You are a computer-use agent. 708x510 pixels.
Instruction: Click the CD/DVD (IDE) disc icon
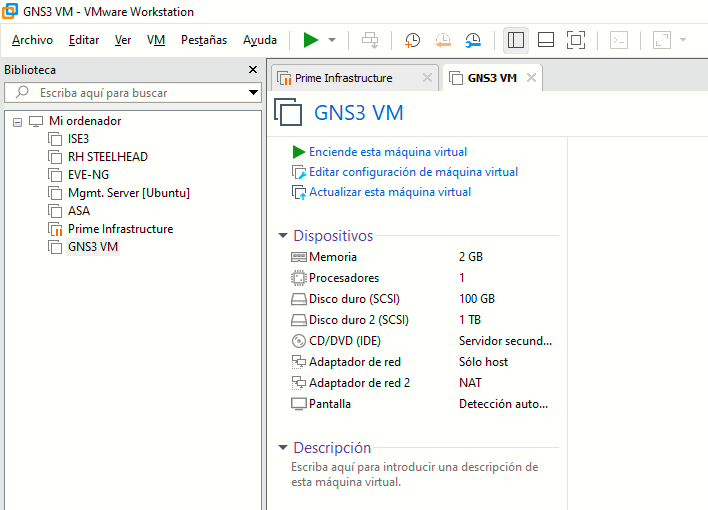[298, 341]
